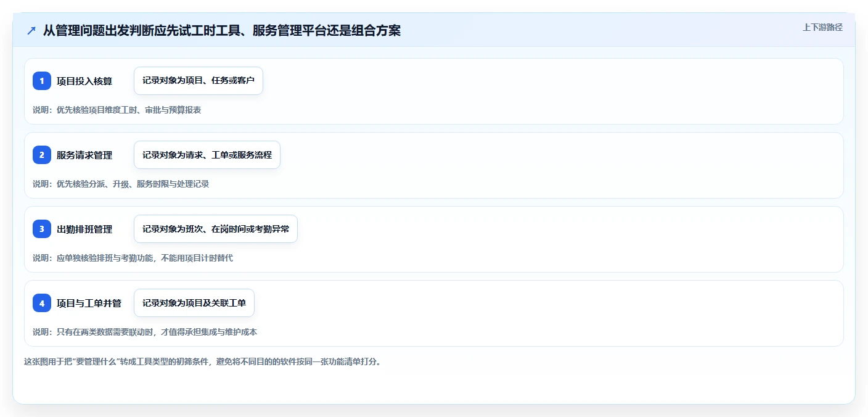This screenshot has width=868, height=417.
Task: Click the 记录对象为请求、工单或服务流程 chip
Action: pos(207,155)
